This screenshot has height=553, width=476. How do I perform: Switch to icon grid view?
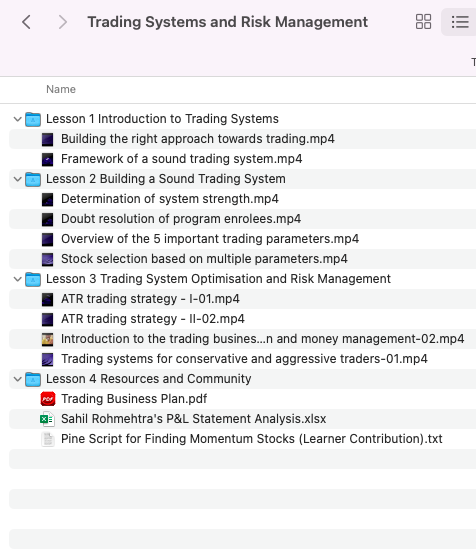click(x=423, y=22)
